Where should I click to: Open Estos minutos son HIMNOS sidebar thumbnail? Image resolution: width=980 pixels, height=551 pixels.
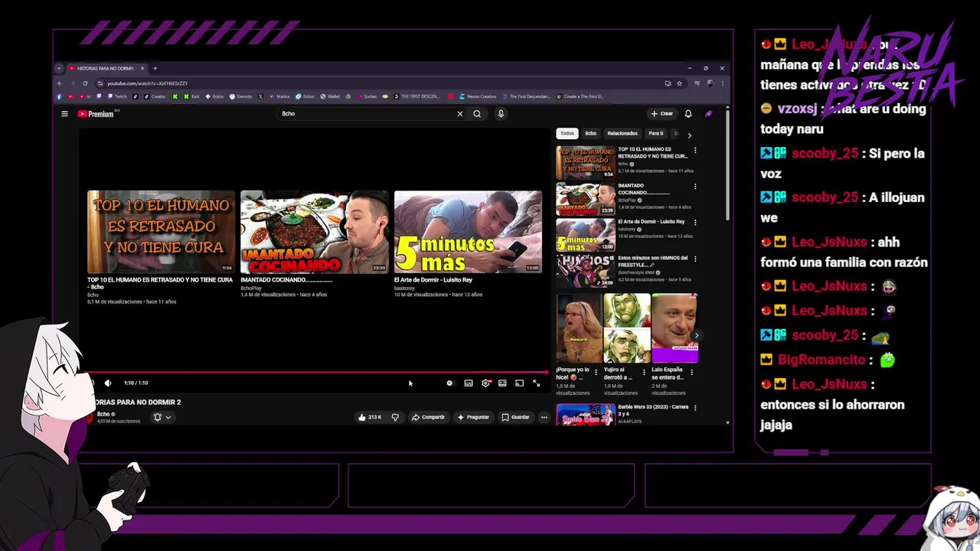586,271
